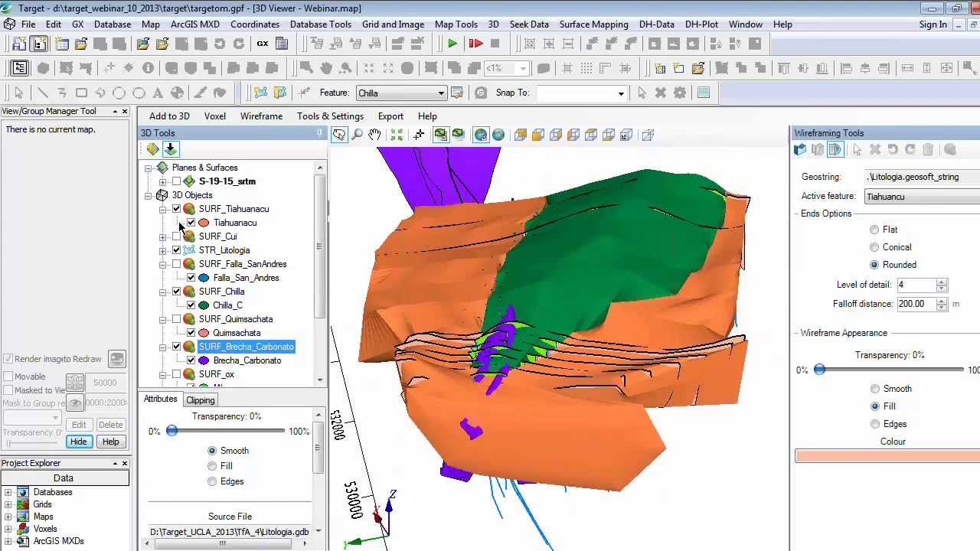Screen dimensions: 980x551
Task: Switch to the Clipping tab
Action: 200,399
